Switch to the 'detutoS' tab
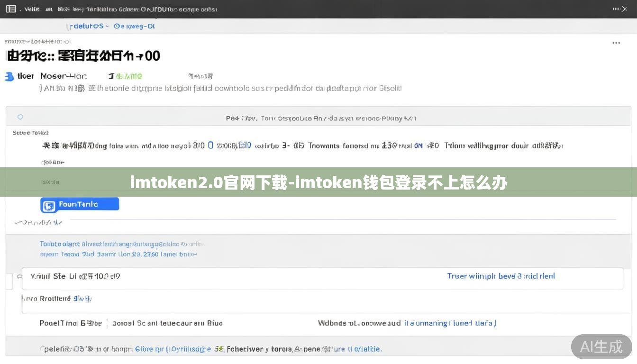The height and width of the screenshot is (364, 637). click(x=87, y=26)
